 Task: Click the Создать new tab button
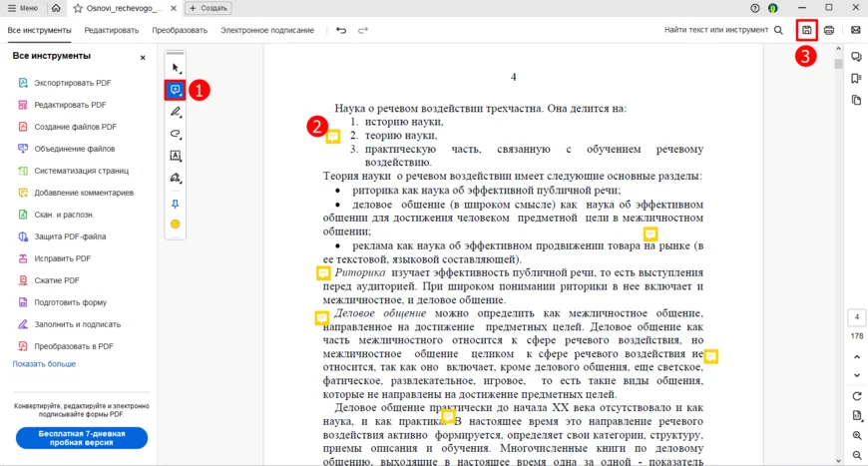point(209,8)
